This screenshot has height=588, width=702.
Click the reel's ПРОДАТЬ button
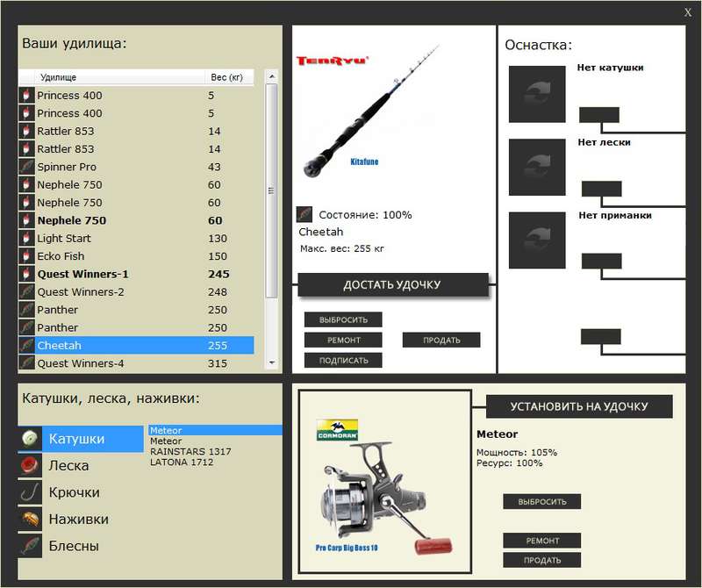pyautogui.click(x=542, y=560)
